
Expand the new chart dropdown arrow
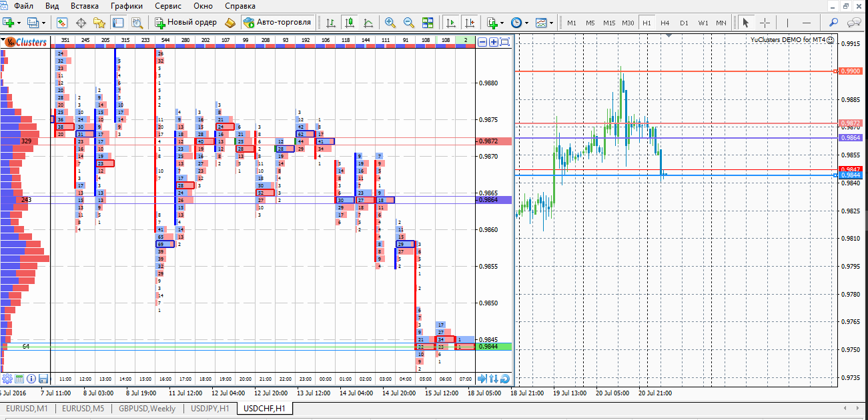point(19,22)
